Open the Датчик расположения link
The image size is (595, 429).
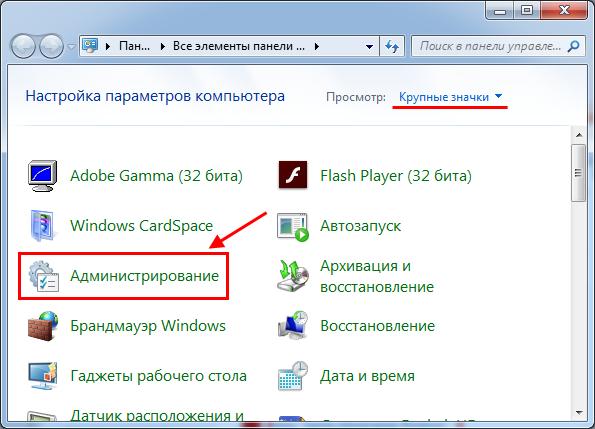coord(157,416)
